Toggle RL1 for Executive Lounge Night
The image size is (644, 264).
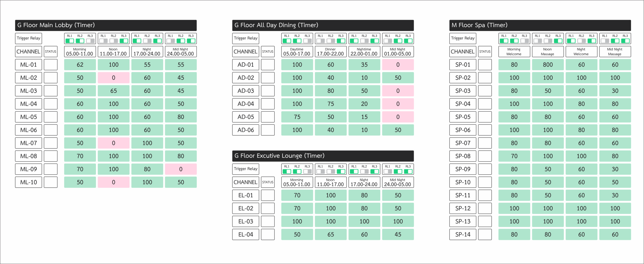[x=354, y=171]
